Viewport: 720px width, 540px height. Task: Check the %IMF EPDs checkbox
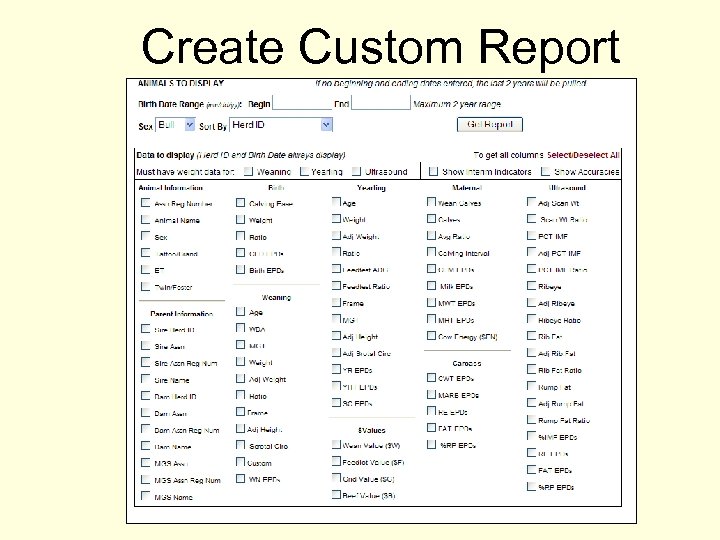(531, 436)
